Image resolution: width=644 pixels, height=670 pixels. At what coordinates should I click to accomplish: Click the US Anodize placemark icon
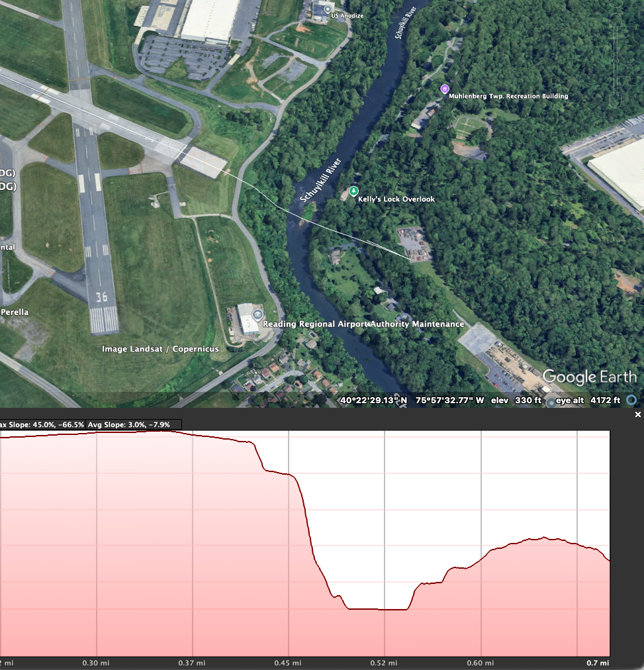[x=327, y=9]
